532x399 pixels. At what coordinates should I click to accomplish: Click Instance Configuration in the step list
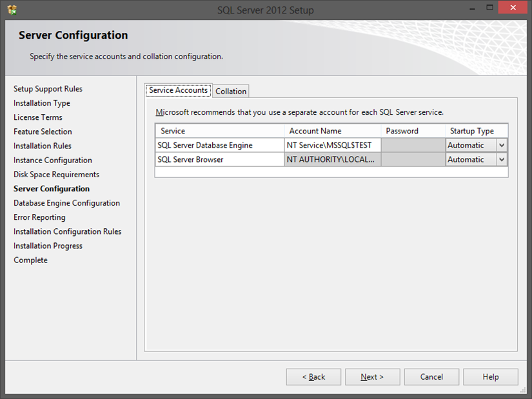(x=53, y=160)
